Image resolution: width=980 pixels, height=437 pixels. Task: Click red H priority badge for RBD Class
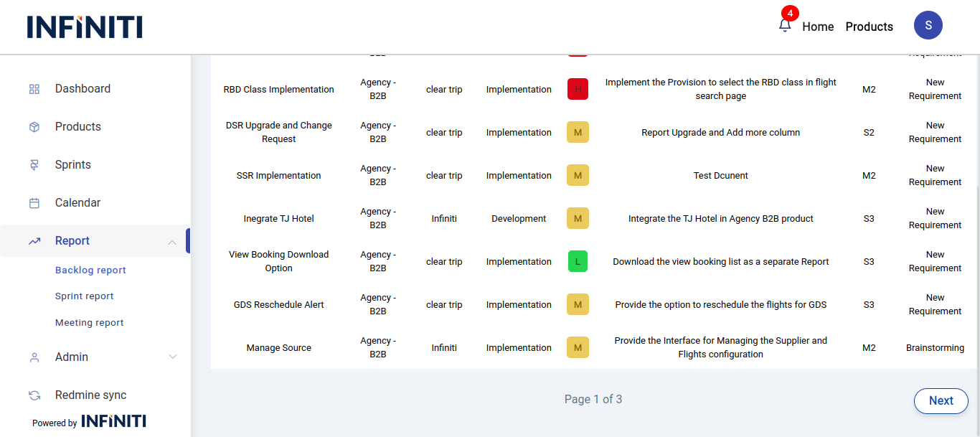[578, 90]
